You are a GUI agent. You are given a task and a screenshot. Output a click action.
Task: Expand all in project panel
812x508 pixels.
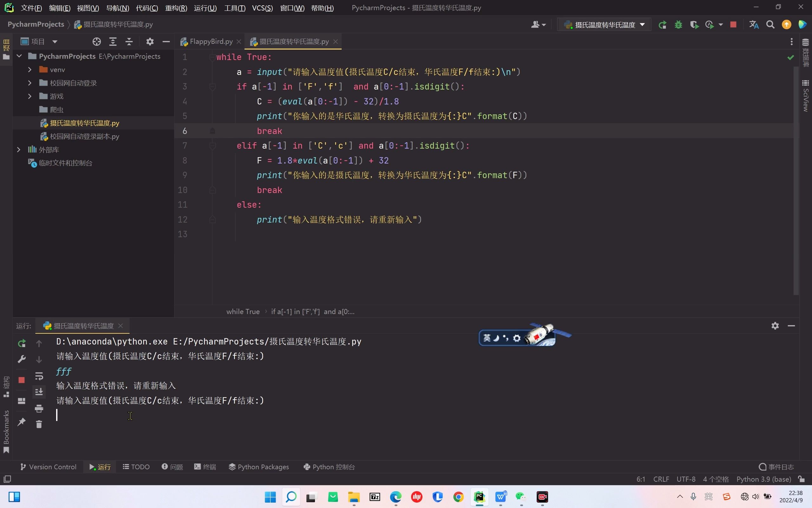(113, 42)
